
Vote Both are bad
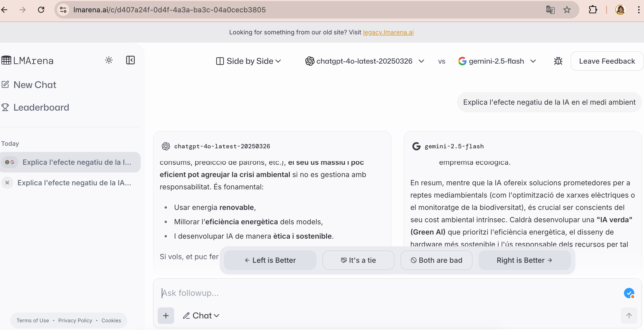(x=436, y=260)
